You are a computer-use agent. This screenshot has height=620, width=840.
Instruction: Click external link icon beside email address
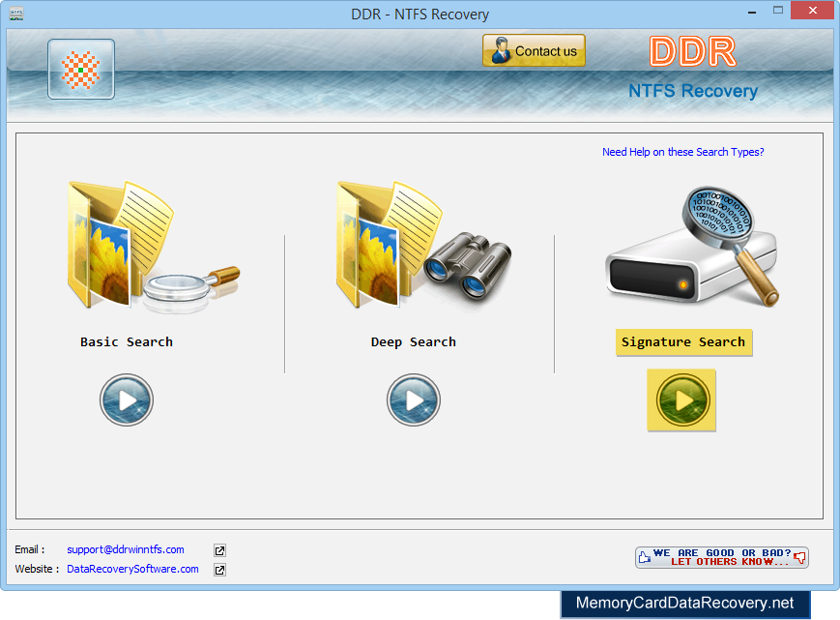click(219, 550)
